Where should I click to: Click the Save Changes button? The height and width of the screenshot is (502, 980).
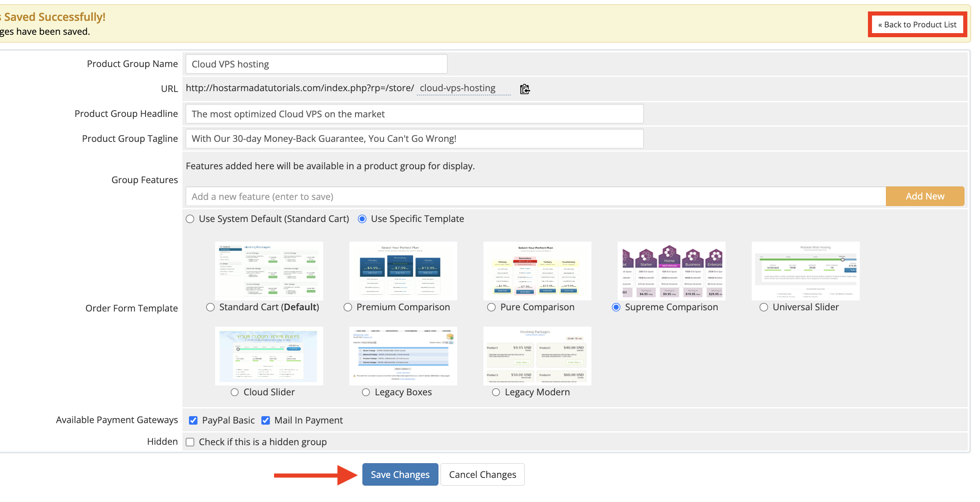[x=400, y=475]
